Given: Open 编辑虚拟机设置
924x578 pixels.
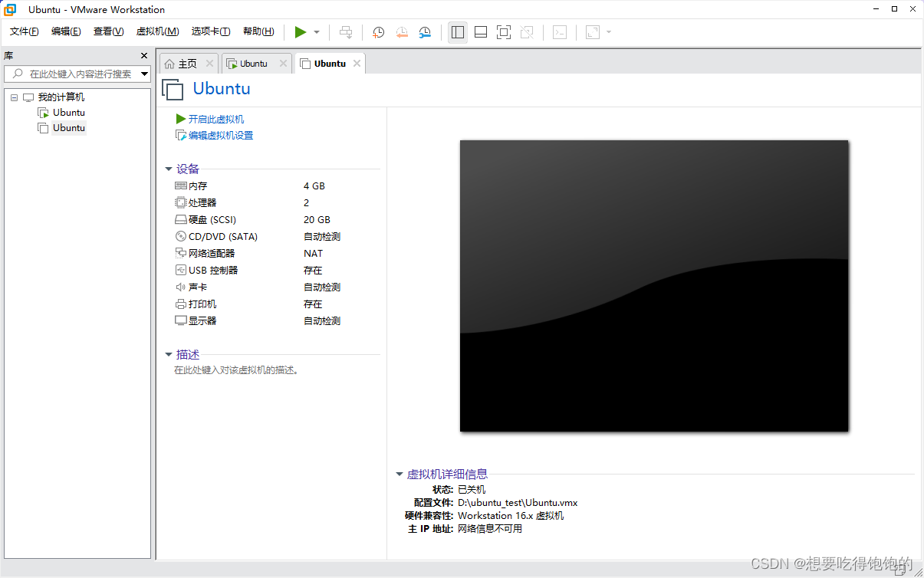Looking at the screenshot, I should coord(221,134).
